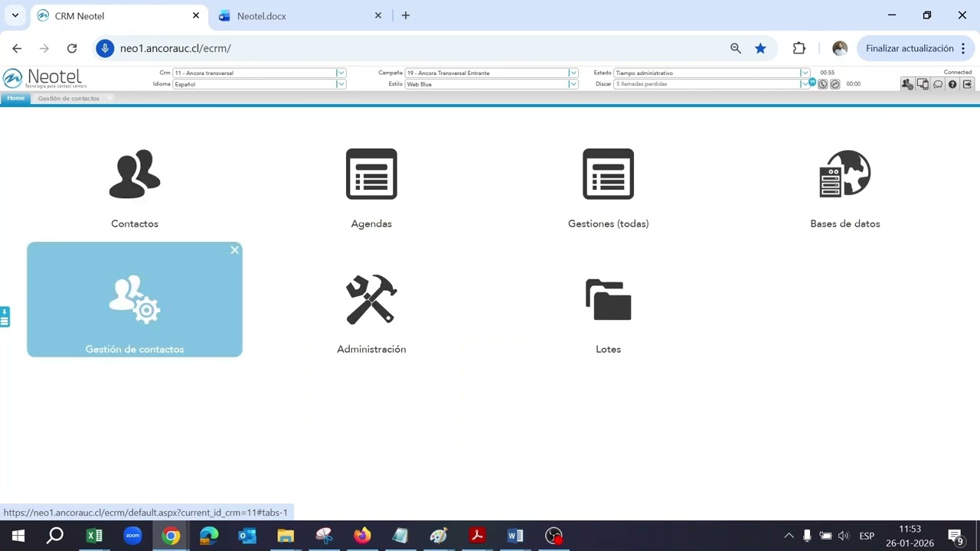This screenshot has width=980, height=551.
Task: Open the browser tab search dropdown
Action: click(15, 15)
